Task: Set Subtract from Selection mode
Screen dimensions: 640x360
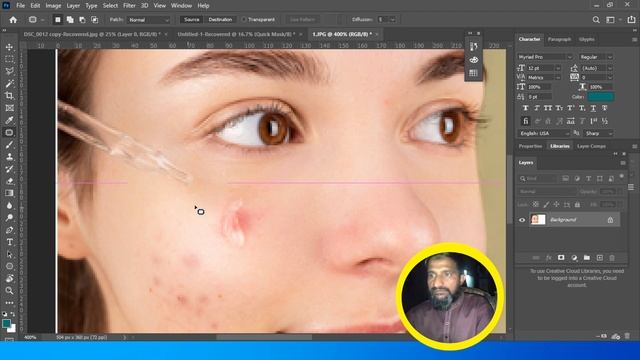Action: tap(82, 20)
